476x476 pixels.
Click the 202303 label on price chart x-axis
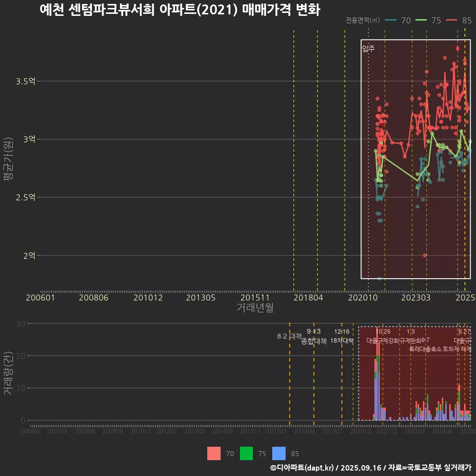pyautogui.click(x=416, y=297)
